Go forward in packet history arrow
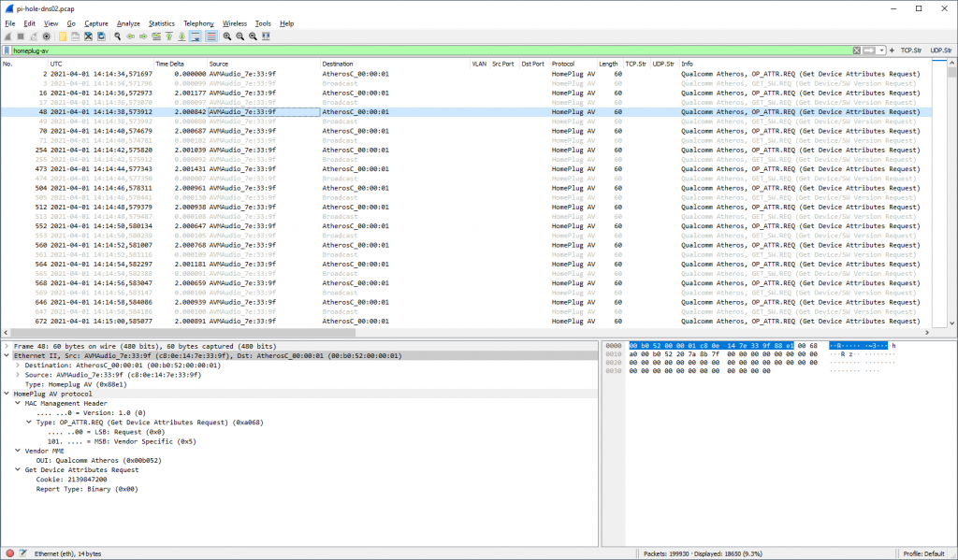 [143, 36]
